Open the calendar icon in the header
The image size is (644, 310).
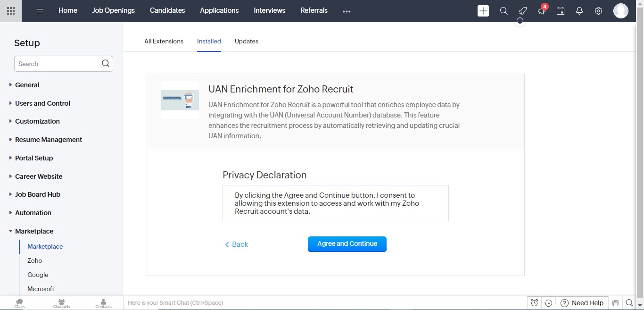click(x=561, y=11)
